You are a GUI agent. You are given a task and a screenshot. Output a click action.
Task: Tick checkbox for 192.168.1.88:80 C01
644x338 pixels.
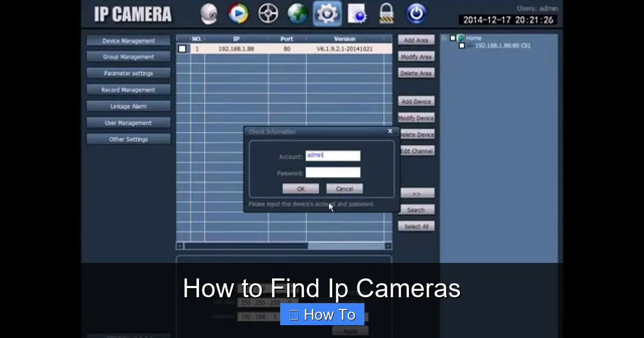coord(462,46)
